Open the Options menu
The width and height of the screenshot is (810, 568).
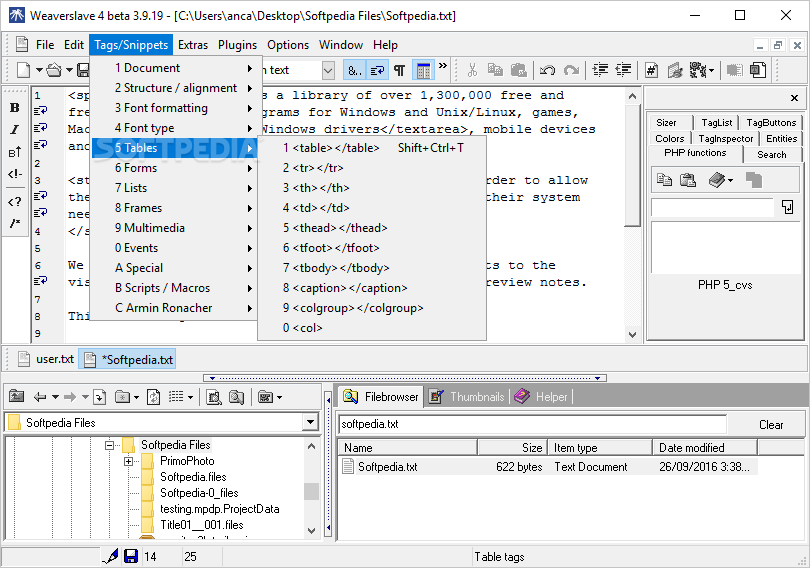(288, 45)
